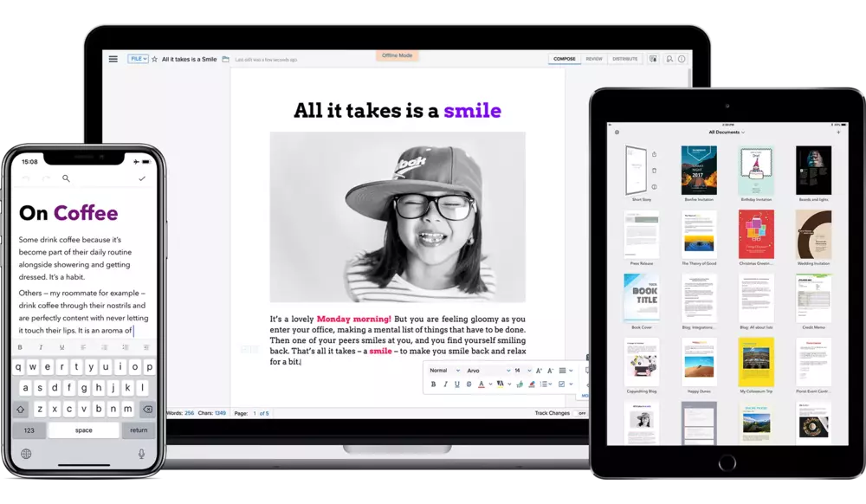Image resolution: width=866 pixels, height=504 pixels.
Task: Click the folder icon beside the document title
Action: 225,59
